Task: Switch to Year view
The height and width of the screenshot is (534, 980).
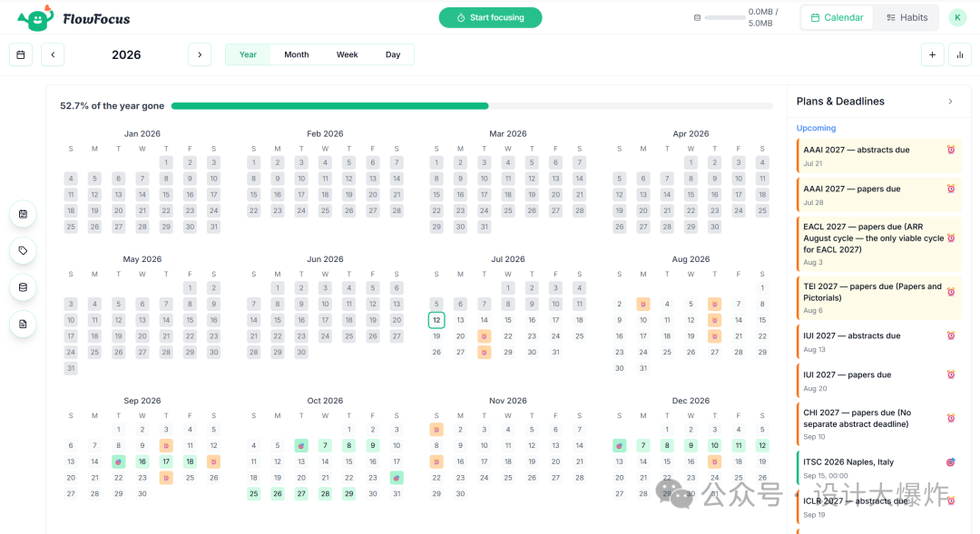Action: pyautogui.click(x=248, y=55)
